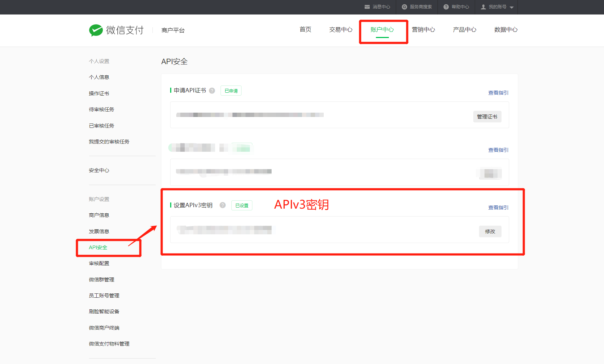The image size is (604, 364).
Task: Click the 服务商搜索 search icon
Action: tap(404, 7)
